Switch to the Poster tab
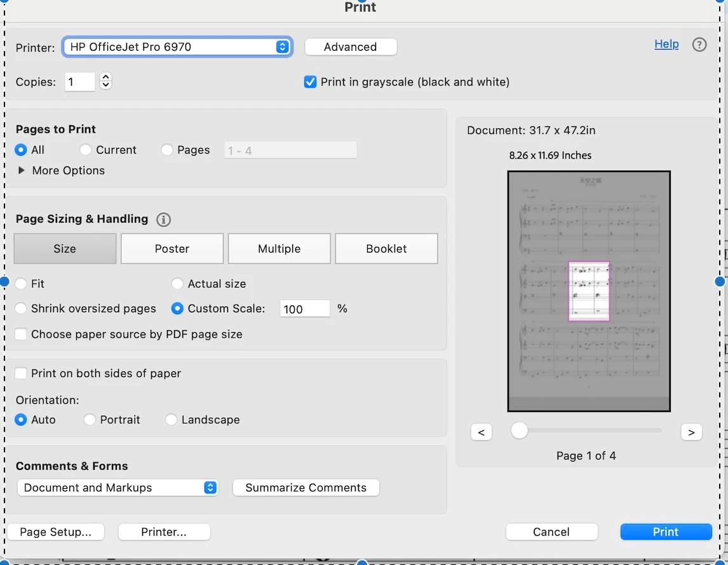This screenshot has width=728, height=565. click(172, 249)
